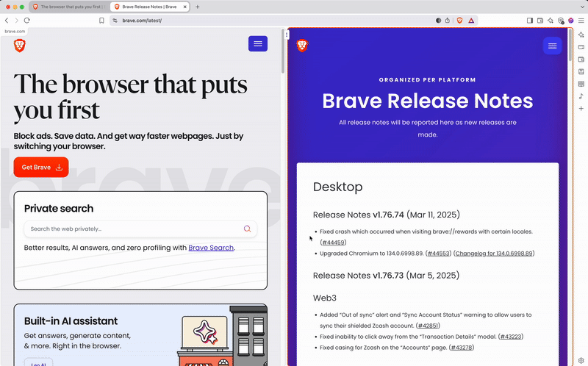Close the Brave Release Notes tab
This screenshot has height=366, width=588.
point(185,7)
